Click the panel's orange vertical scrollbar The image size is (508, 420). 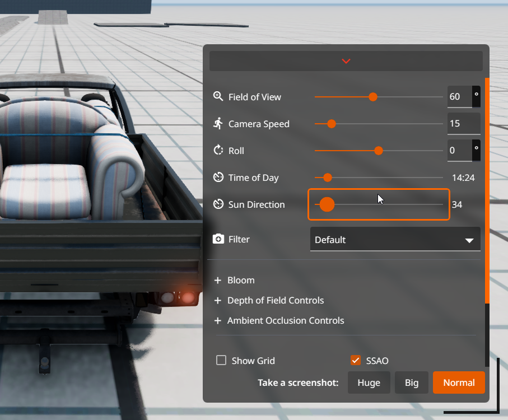(x=487, y=190)
